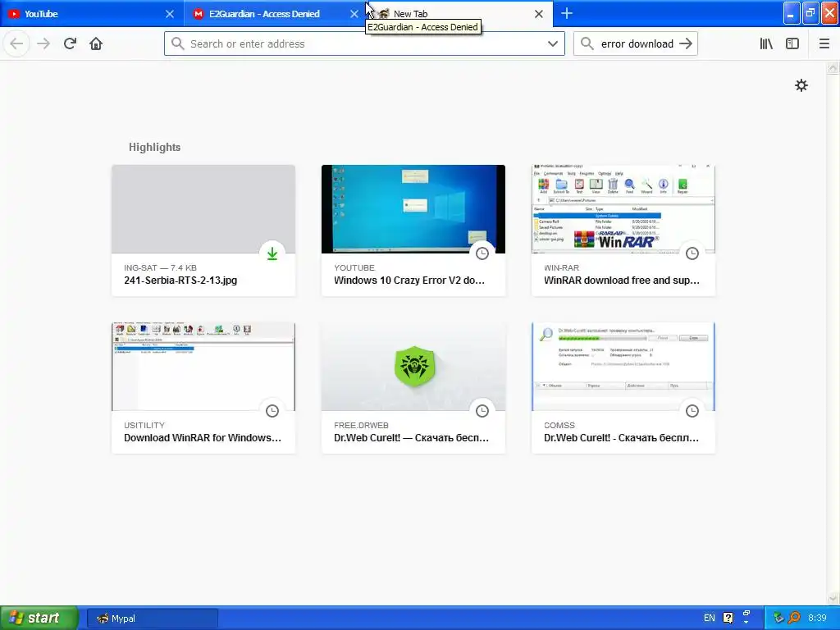Submit search with arrow next to error download
The height and width of the screenshot is (630, 840).
(x=686, y=43)
